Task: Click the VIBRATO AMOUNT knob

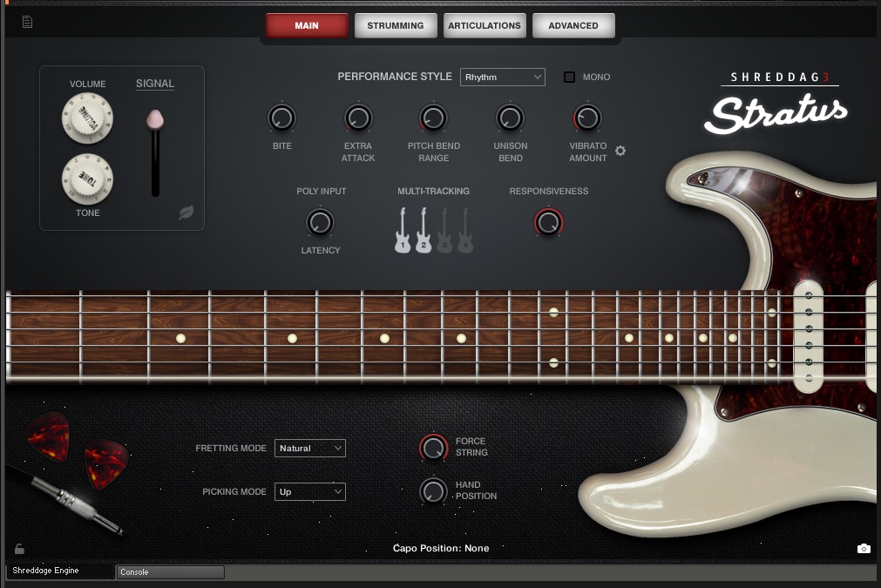Action: click(587, 118)
